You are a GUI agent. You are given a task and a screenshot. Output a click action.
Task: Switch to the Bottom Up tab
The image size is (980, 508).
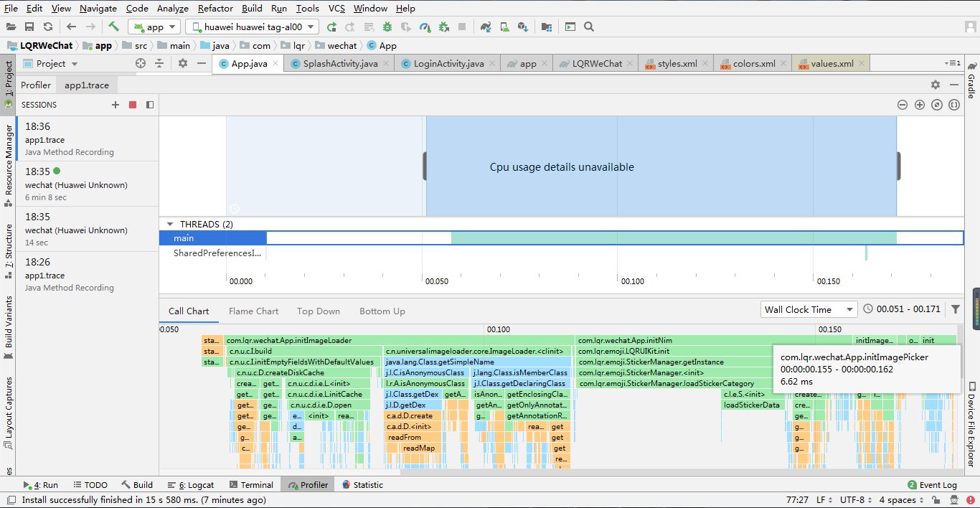[x=382, y=311]
